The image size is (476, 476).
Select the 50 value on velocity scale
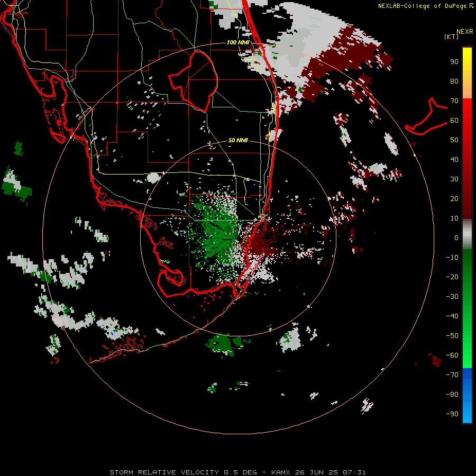click(454, 140)
